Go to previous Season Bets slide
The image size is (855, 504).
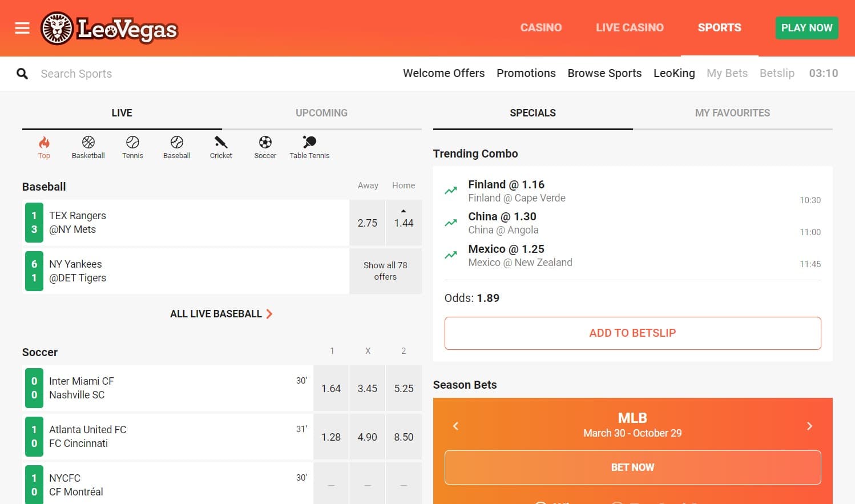[x=455, y=426]
